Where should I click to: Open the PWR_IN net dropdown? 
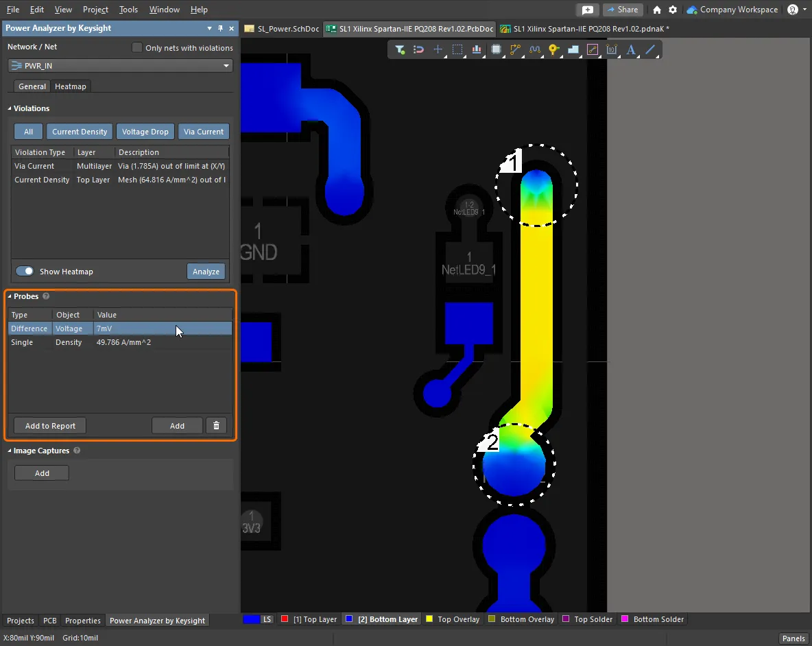point(226,66)
